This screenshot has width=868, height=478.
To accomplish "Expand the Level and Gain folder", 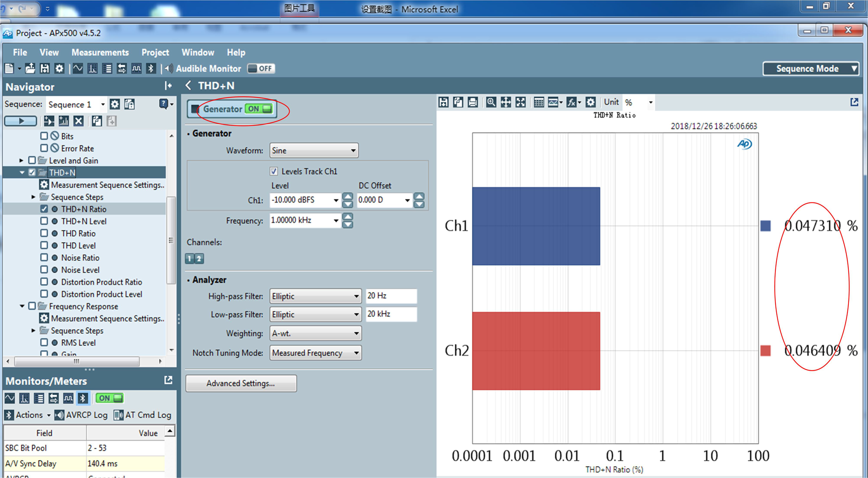I will point(21,160).
